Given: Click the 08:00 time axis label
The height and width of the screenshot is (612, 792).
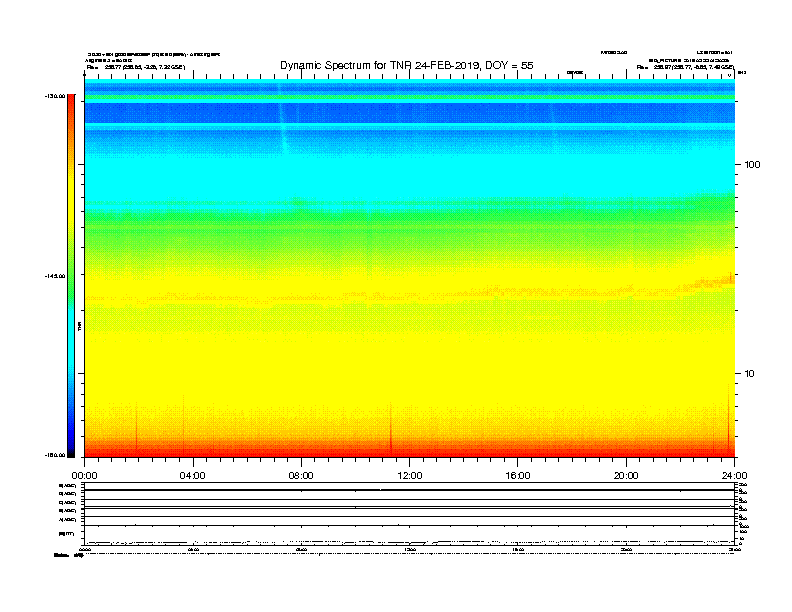Looking at the screenshot, I should coord(301,476).
